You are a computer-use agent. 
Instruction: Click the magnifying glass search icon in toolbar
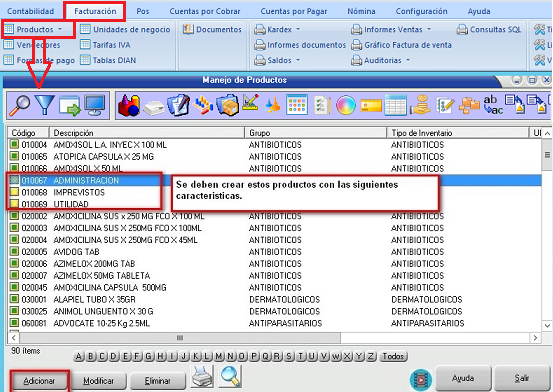click(x=19, y=105)
